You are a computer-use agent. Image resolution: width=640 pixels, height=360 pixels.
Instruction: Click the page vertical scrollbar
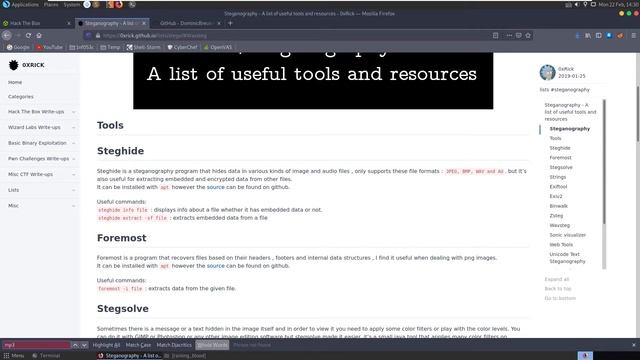point(637,114)
